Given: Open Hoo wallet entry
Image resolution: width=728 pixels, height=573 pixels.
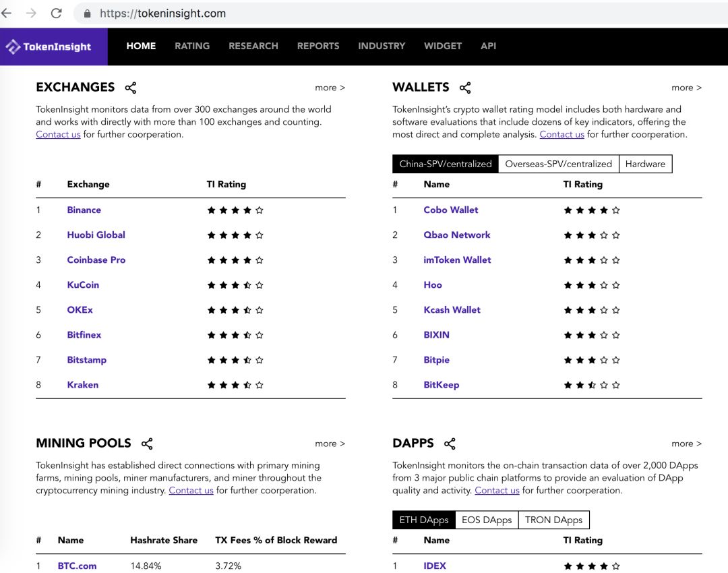Looking at the screenshot, I should tap(433, 285).
